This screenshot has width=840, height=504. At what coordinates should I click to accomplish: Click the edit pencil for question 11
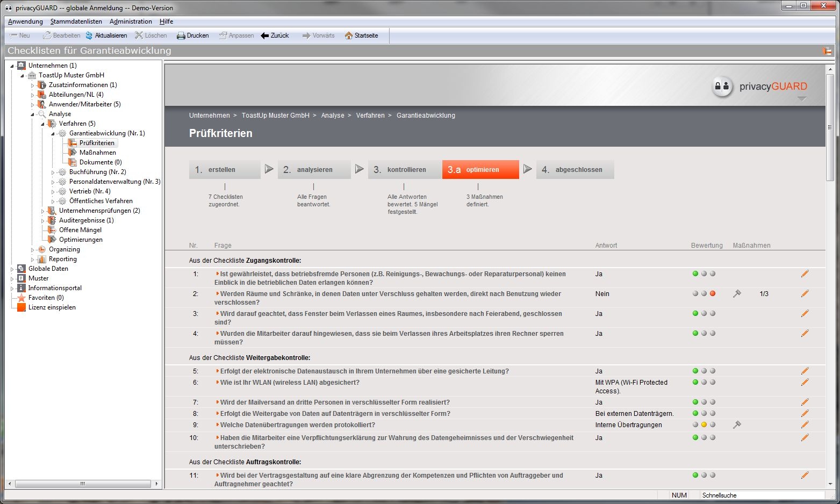click(805, 476)
